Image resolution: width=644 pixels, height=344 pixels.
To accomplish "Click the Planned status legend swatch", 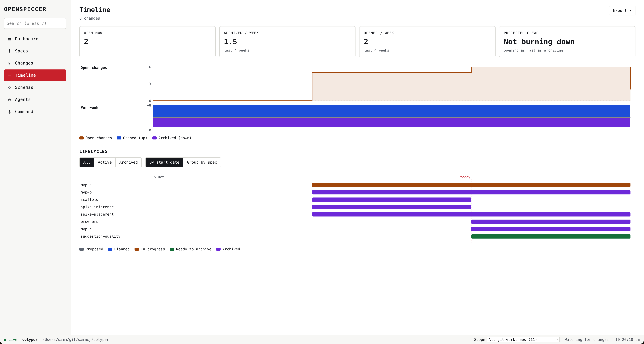I will 110,249.
